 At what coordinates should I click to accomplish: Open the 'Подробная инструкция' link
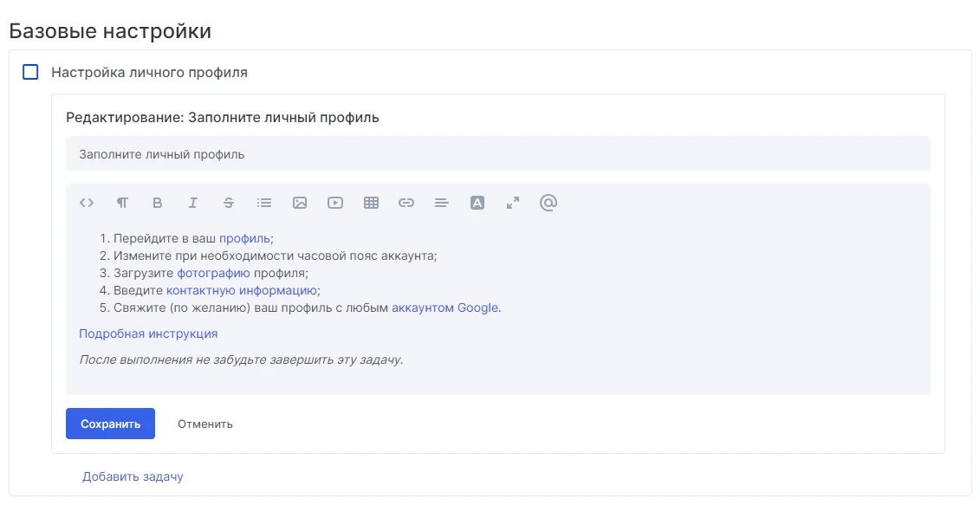click(x=148, y=333)
